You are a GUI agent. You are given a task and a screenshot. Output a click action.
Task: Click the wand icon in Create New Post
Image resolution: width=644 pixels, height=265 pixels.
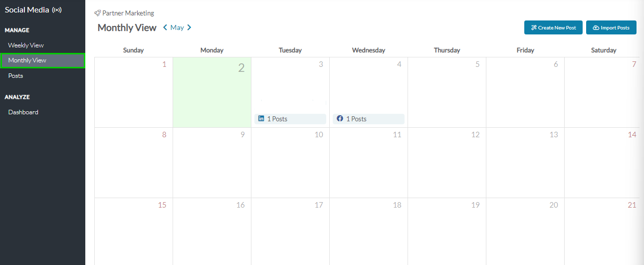pos(534,28)
